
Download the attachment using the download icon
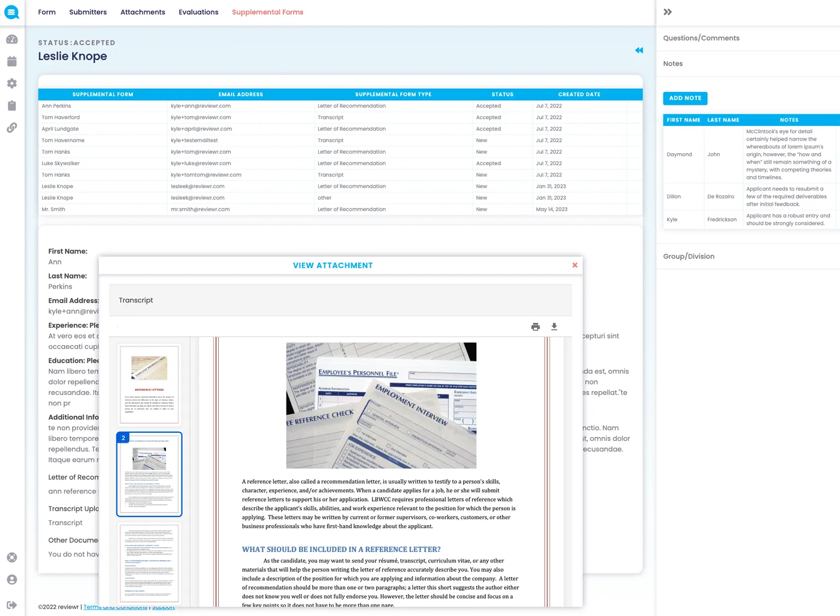pos(554,327)
